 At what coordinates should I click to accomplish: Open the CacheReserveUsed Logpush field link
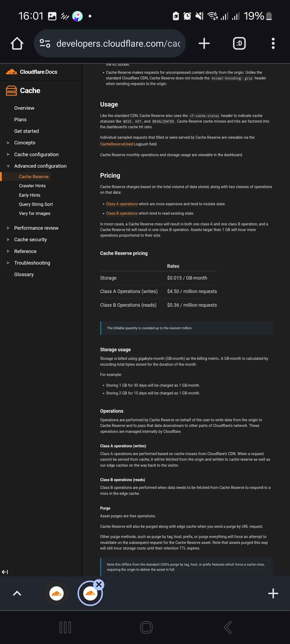pos(116,144)
